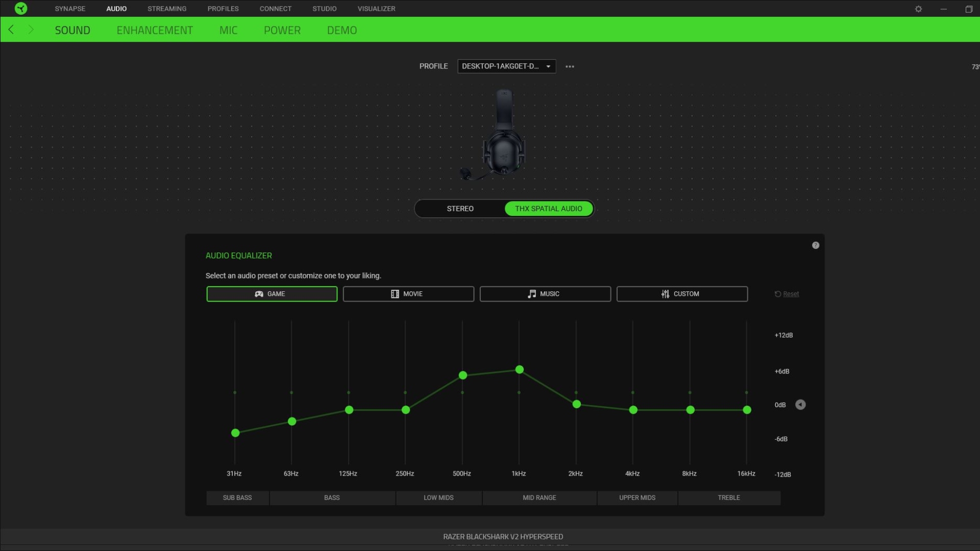This screenshot has width=980, height=551.
Task: Click the 63Hz equalizer slider handle
Action: tap(292, 421)
